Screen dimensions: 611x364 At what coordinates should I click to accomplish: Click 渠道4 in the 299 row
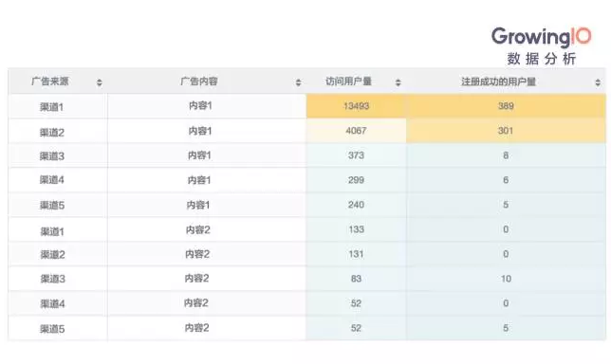click(x=52, y=180)
